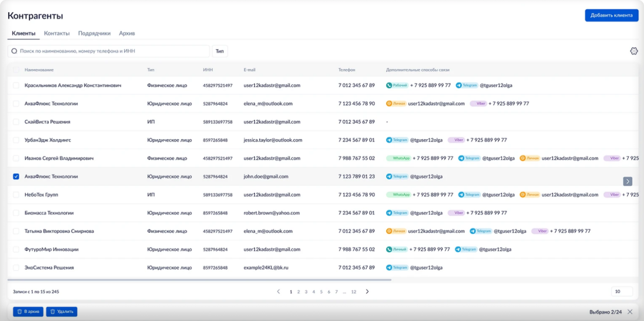The height and width of the screenshot is (321, 644).
Task: Uncheck the selected АкваФлюкс Технологии row
Action: 16,176
